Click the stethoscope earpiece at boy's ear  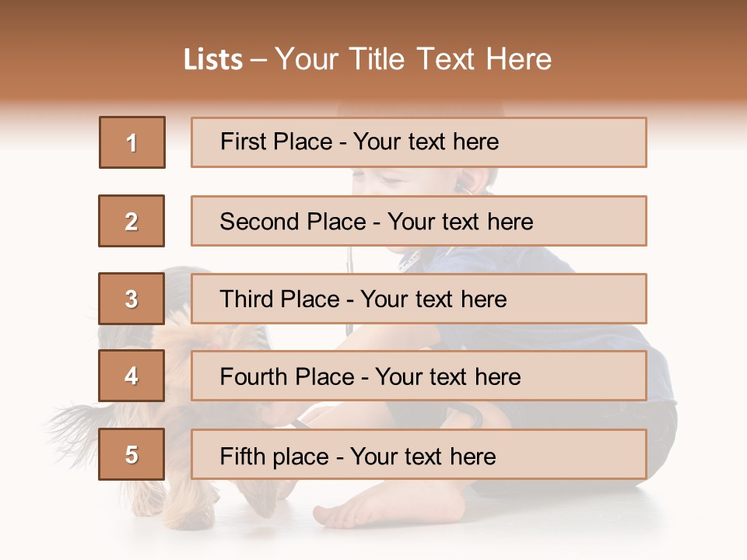[465, 187]
